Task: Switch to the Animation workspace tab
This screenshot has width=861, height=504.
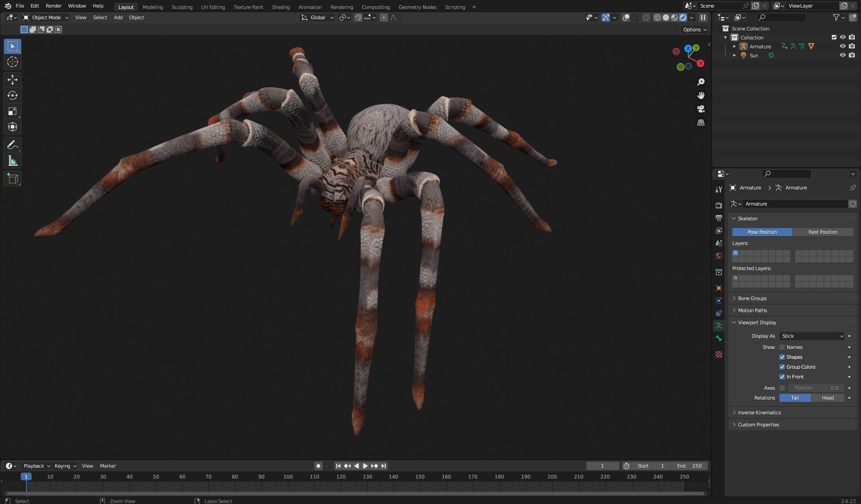Action: point(310,7)
